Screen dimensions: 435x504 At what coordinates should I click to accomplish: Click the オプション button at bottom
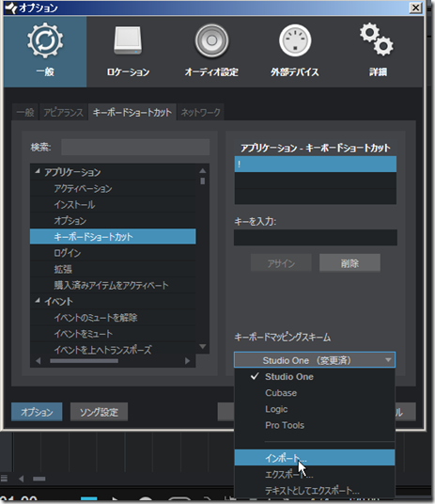(37, 412)
